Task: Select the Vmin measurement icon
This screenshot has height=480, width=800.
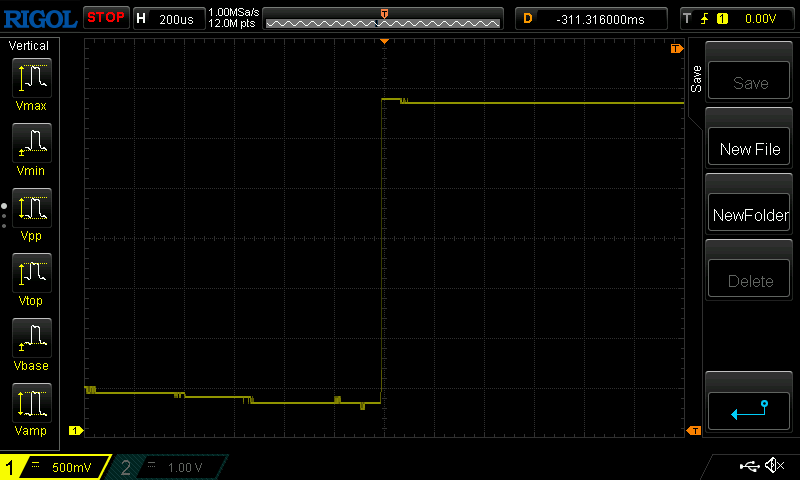Action: 30,147
